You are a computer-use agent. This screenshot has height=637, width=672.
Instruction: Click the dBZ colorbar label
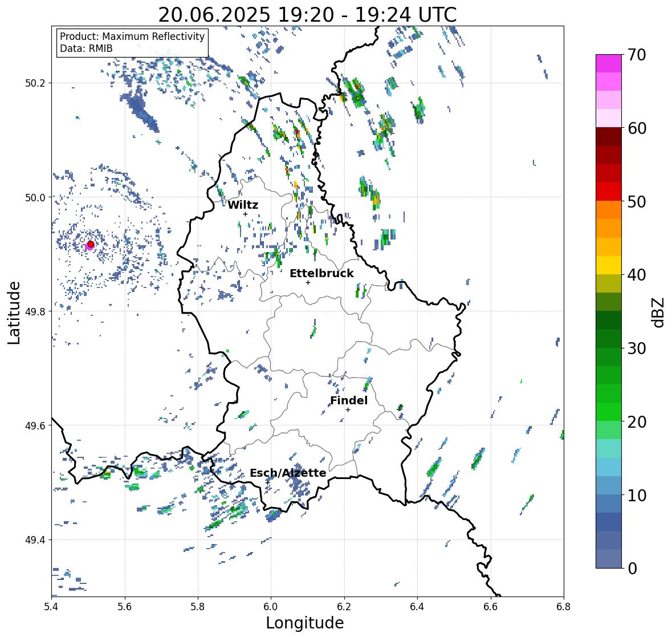point(659,312)
